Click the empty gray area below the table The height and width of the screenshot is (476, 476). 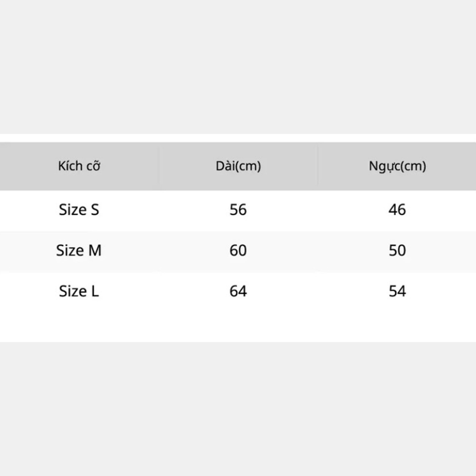coord(238,409)
